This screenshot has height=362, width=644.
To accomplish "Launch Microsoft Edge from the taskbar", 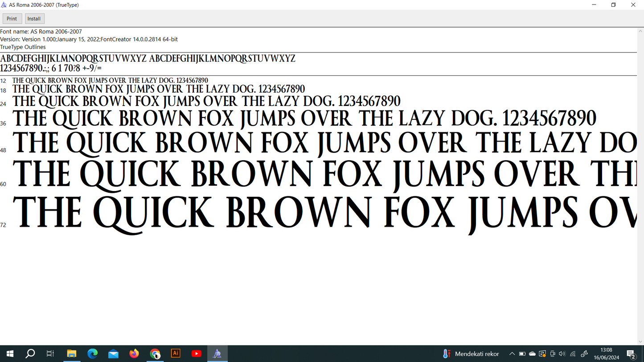I will click(x=92, y=353).
